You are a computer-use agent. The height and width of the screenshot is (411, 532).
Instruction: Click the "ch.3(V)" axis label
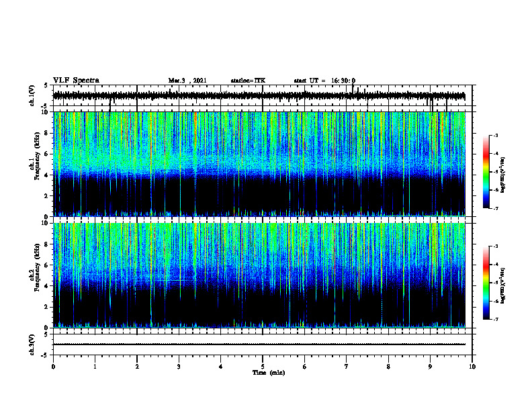32,345
